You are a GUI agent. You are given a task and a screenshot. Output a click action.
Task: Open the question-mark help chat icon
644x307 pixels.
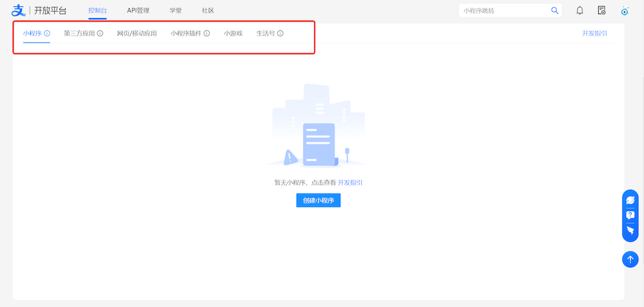(630, 215)
